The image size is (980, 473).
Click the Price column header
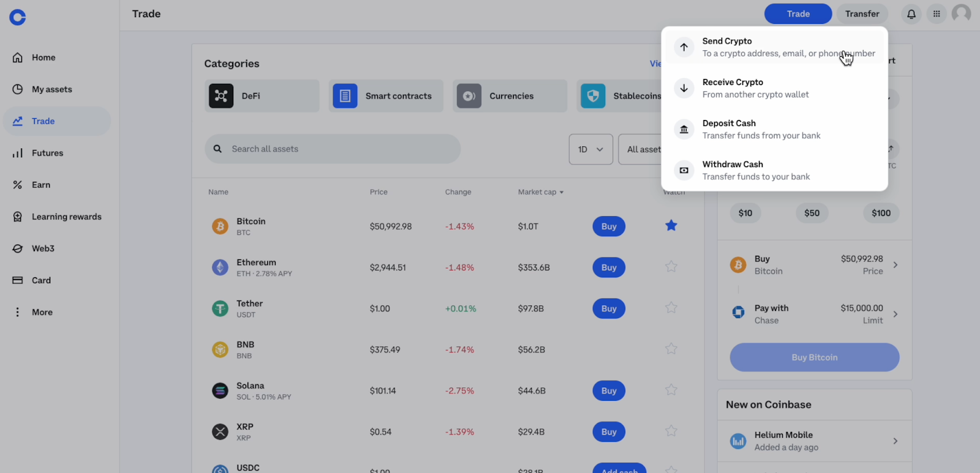379,192
